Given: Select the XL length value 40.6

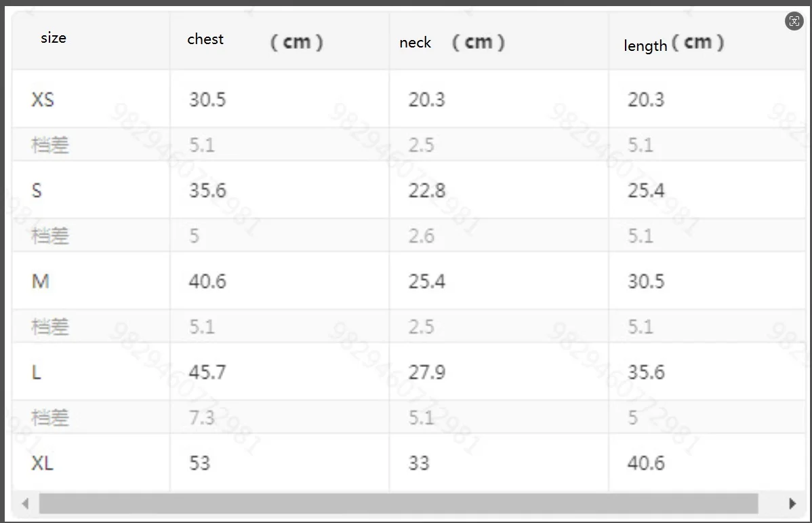Looking at the screenshot, I should pyautogui.click(x=646, y=463).
